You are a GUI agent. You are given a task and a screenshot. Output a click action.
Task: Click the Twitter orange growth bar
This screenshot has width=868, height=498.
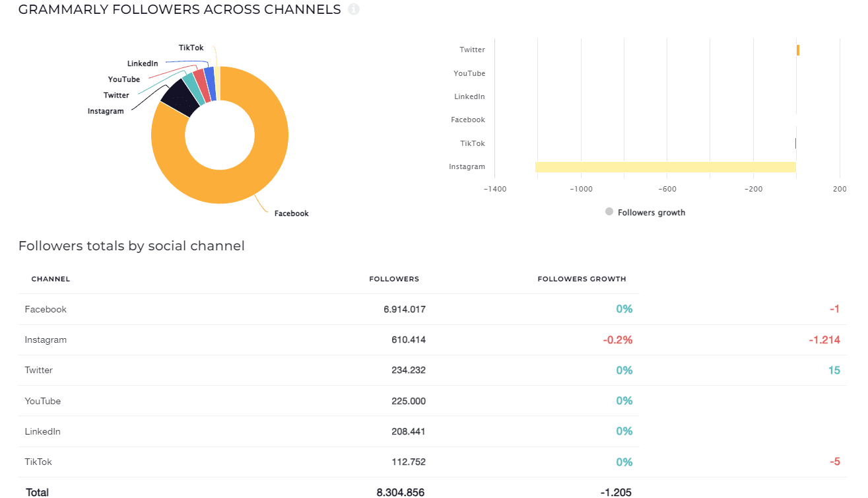(798, 50)
